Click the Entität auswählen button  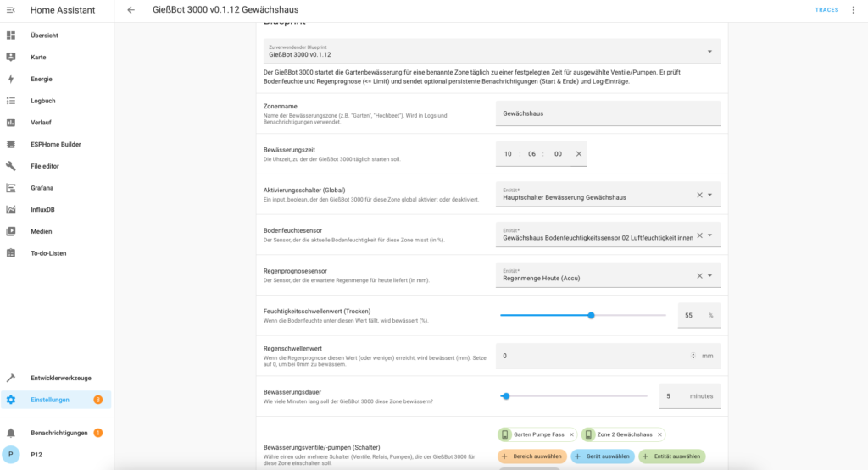click(672, 456)
